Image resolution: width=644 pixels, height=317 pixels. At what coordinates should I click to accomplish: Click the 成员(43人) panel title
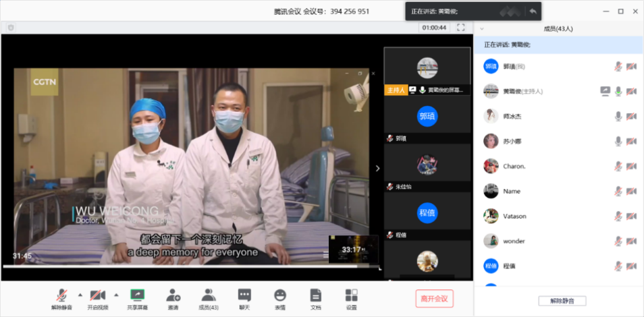click(x=558, y=29)
